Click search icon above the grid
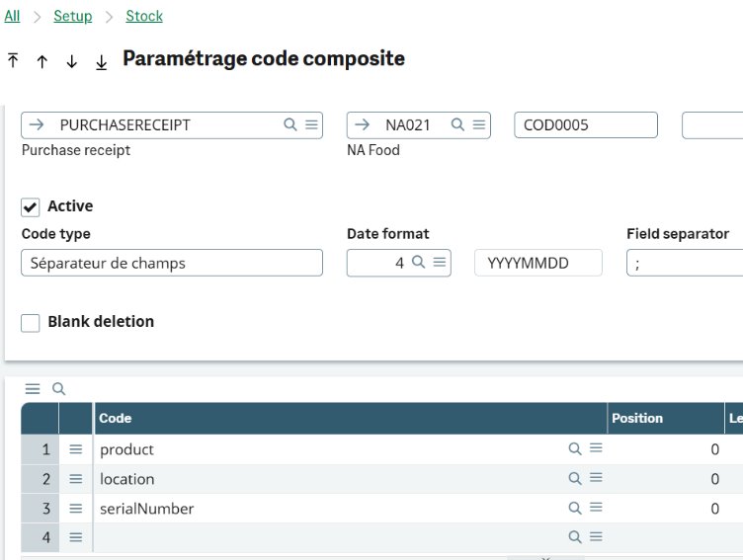The height and width of the screenshot is (560, 743). click(58, 389)
